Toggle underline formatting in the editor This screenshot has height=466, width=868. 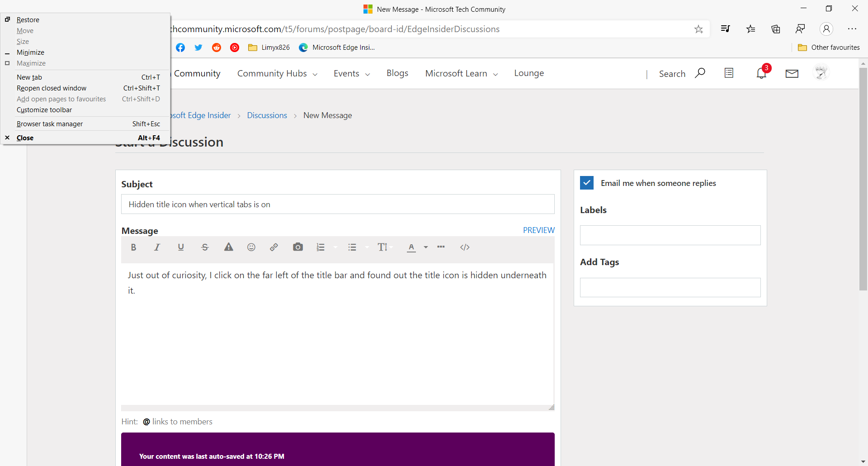[180, 247]
